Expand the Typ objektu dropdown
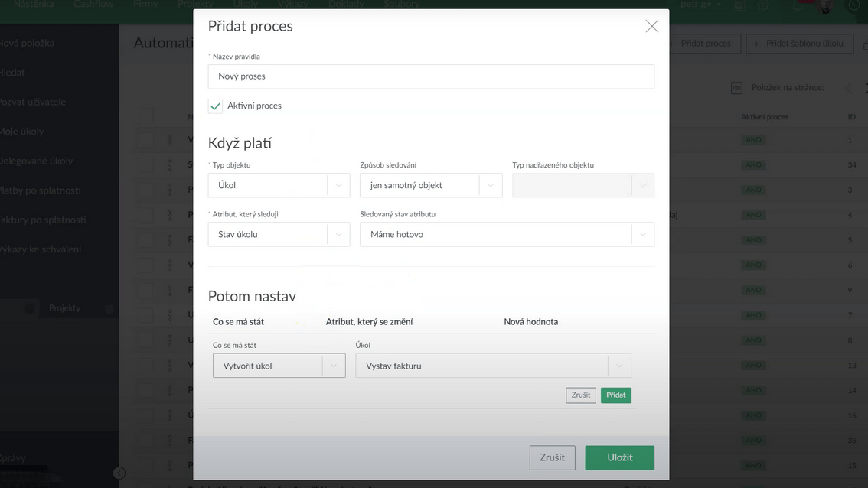This screenshot has height=488, width=868. coord(338,185)
